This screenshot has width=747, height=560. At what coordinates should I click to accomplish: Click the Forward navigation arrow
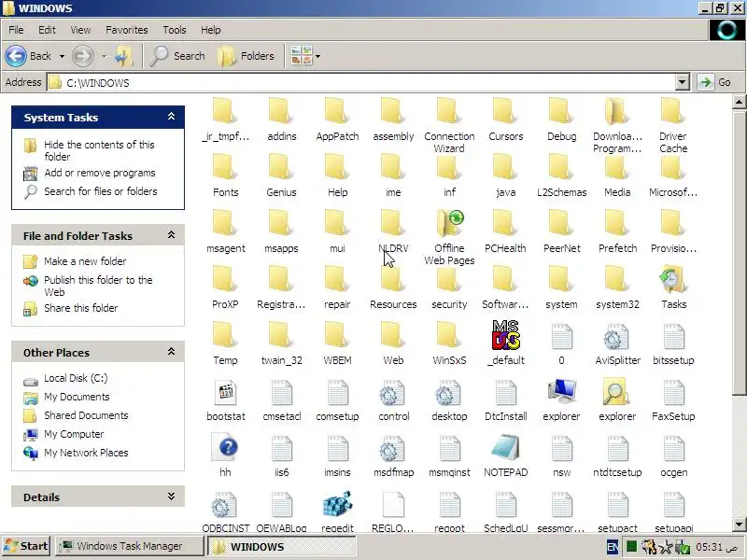point(83,56)
